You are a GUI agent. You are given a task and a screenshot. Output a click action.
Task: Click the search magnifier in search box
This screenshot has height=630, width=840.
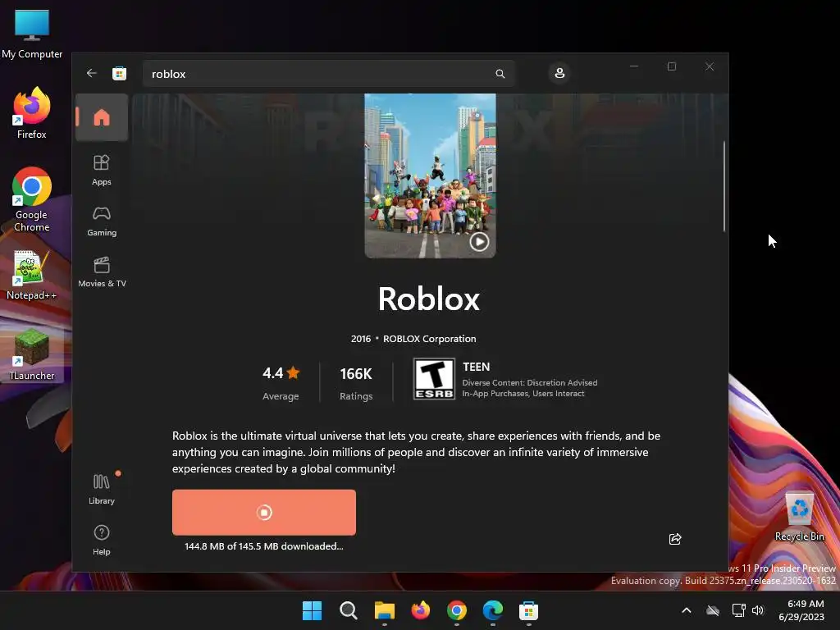click(500, 74)
